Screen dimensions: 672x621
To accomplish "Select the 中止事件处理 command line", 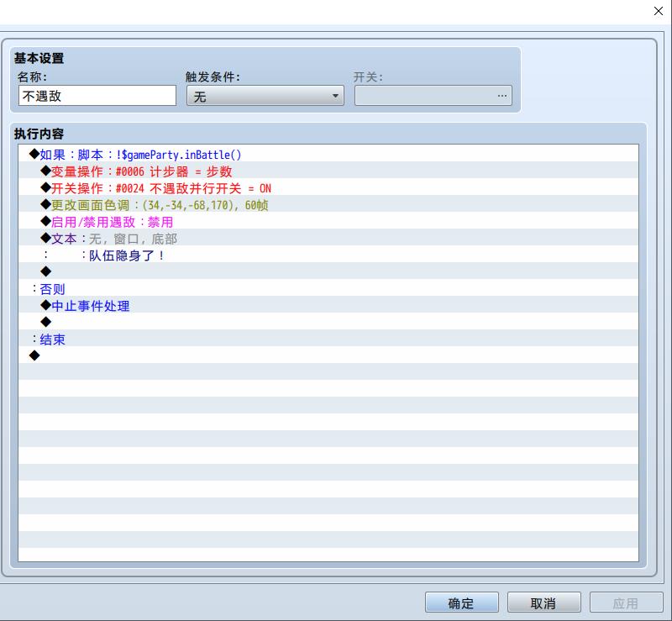I will [x=328, y=306].
